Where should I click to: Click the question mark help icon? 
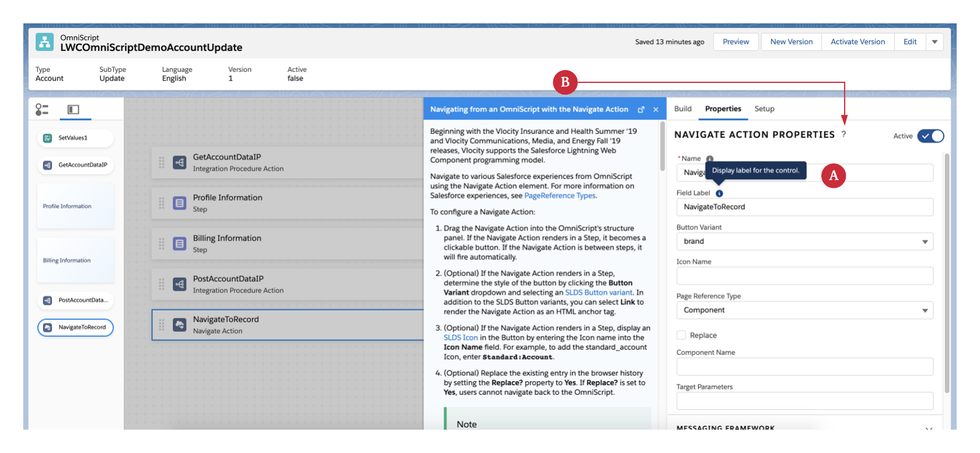click(x=843, y=134)
